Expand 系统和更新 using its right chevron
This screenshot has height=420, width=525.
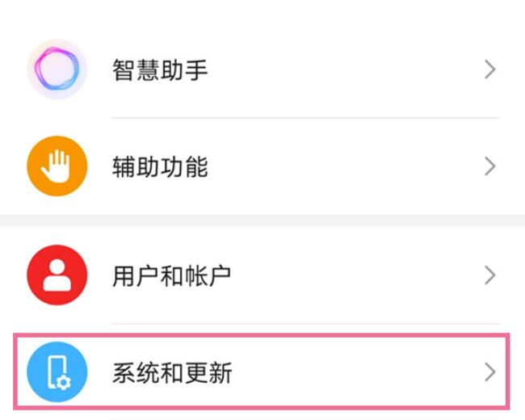tap(489, 372)
